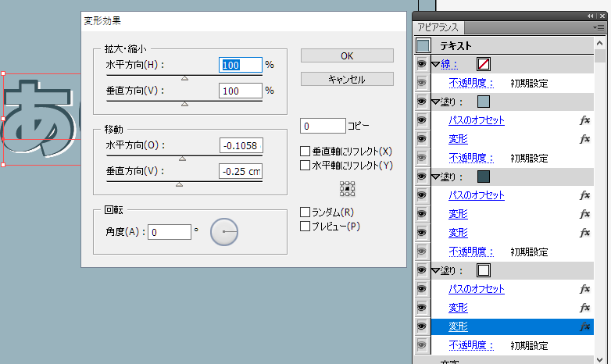Hide light-blue fill's パスのオフセット via its eye
The width and height of the screenshot is (611, 364).
422,120
